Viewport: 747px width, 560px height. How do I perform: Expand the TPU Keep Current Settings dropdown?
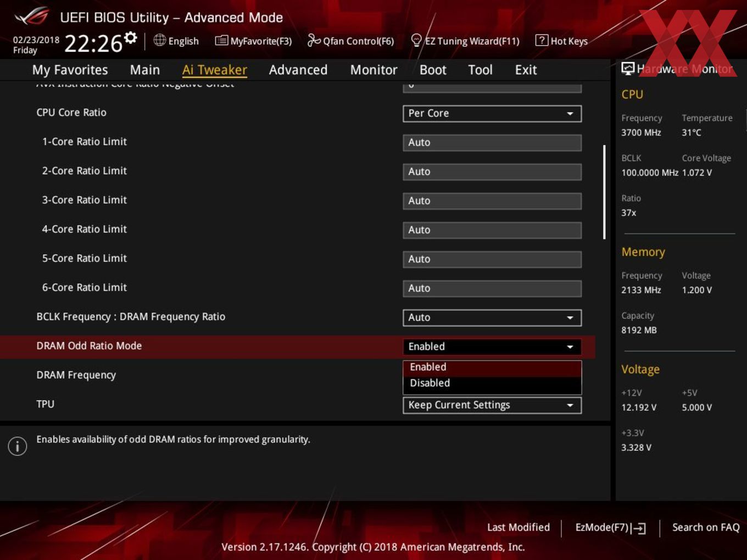[492, 405]
